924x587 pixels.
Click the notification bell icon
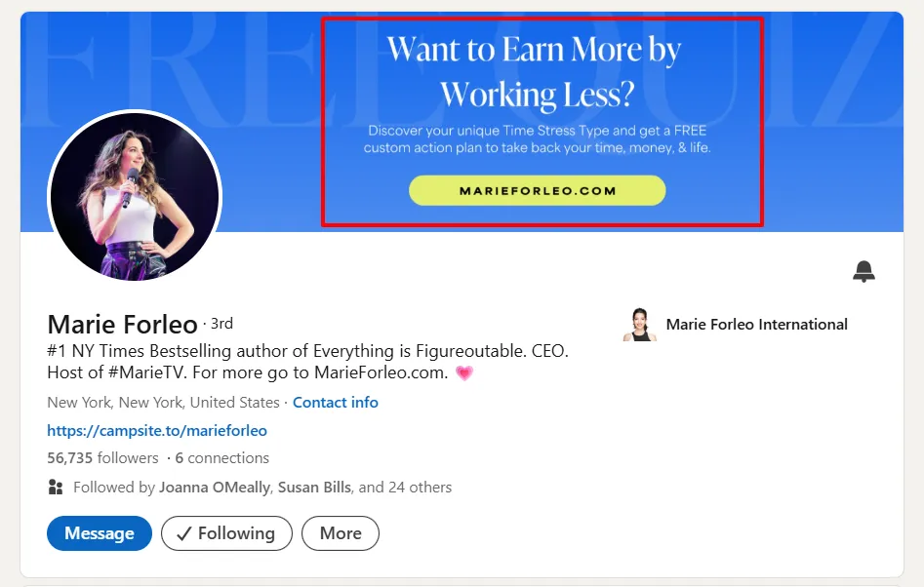[x=864, y=272]
